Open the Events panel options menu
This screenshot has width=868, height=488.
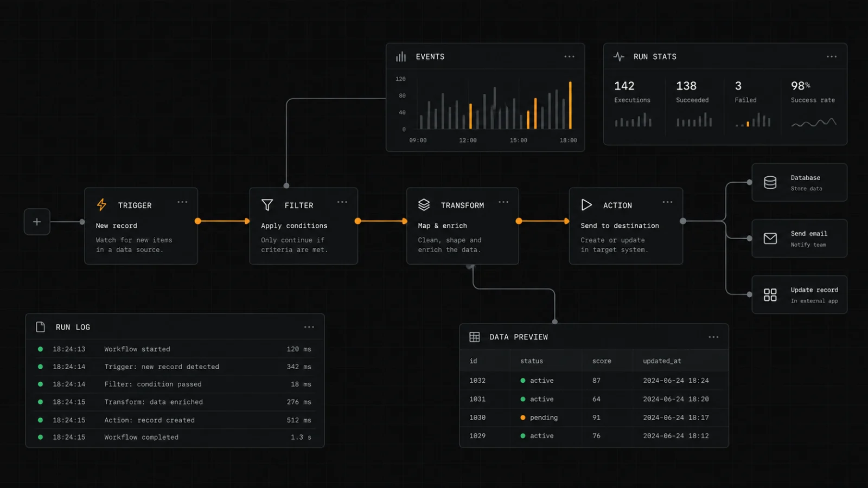[569, 56]
